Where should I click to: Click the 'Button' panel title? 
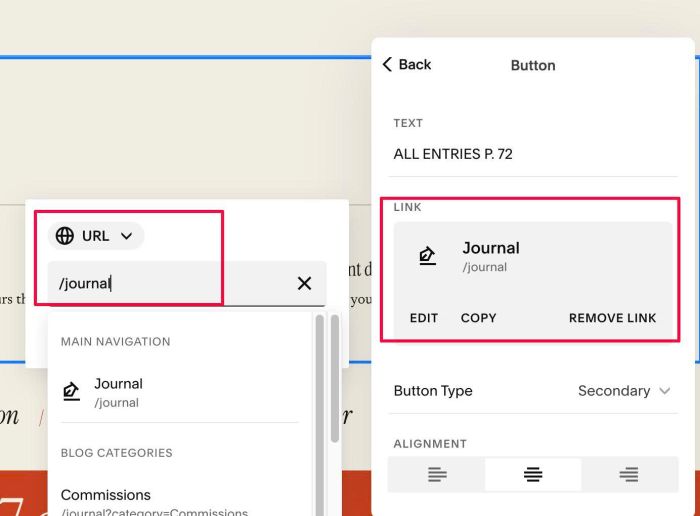(x=533, y=65)
